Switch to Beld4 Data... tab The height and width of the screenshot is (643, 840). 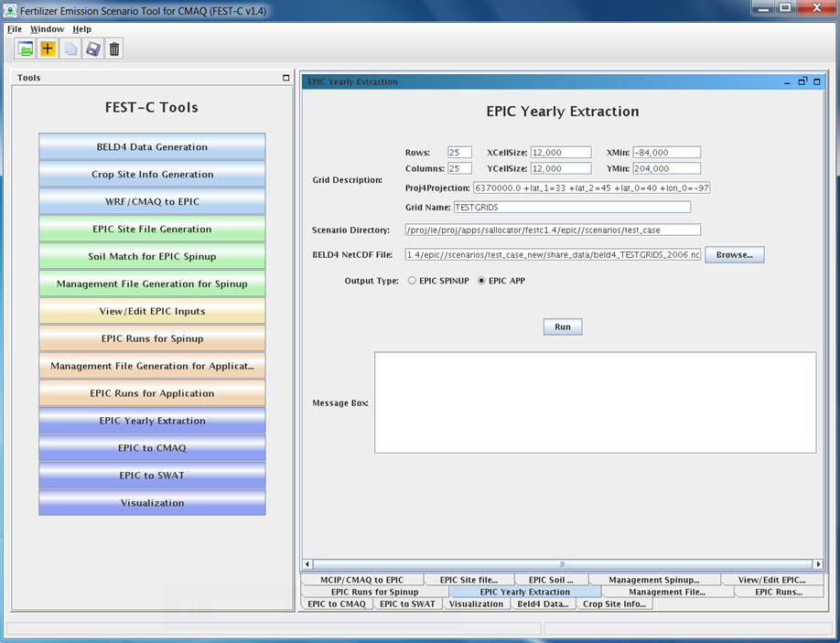pos(543,604)
